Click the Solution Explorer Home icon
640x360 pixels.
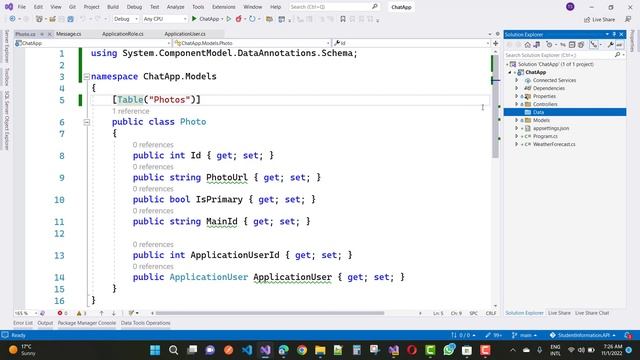(528, 44)
